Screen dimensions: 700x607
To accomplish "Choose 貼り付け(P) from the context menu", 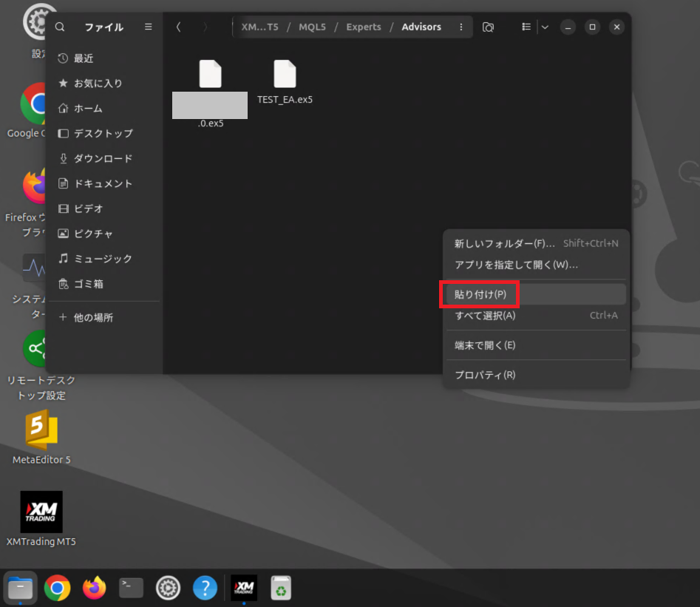I will pyautogui.click(x=480, y=294).
